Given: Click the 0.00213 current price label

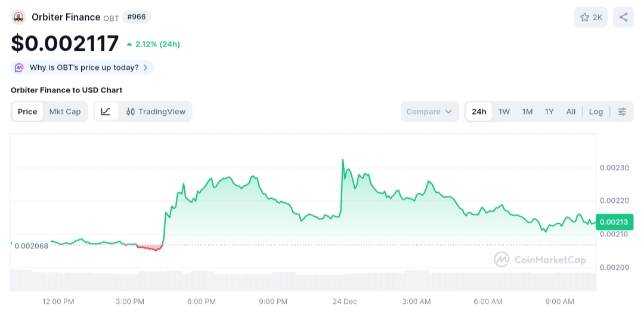Looking at the screenshot, I should tap(614, 222).
